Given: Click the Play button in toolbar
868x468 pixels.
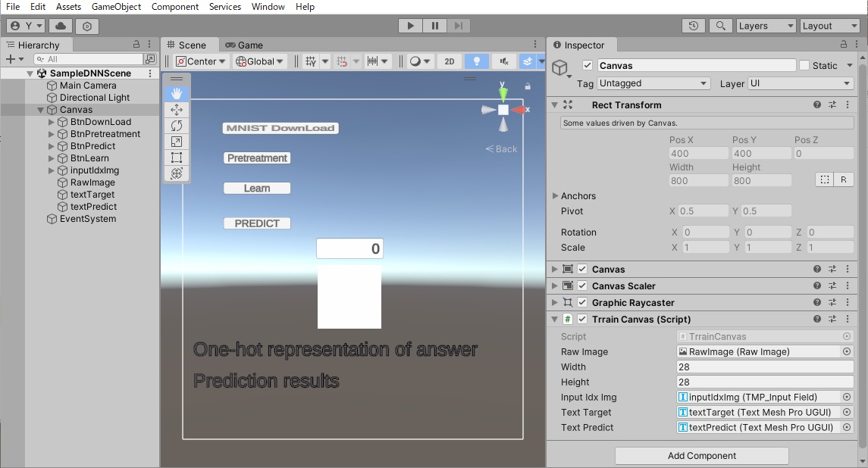Looking at the screenshot, I should (410, 26).
